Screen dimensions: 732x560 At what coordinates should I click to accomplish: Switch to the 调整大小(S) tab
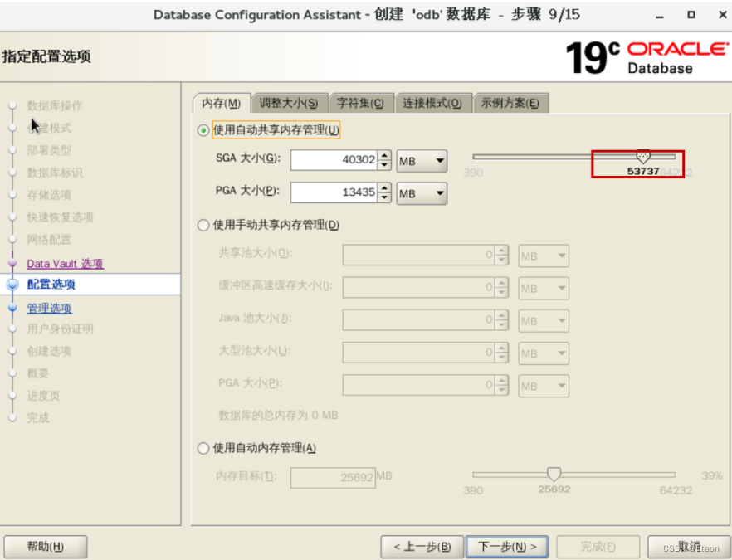point(289,103)
